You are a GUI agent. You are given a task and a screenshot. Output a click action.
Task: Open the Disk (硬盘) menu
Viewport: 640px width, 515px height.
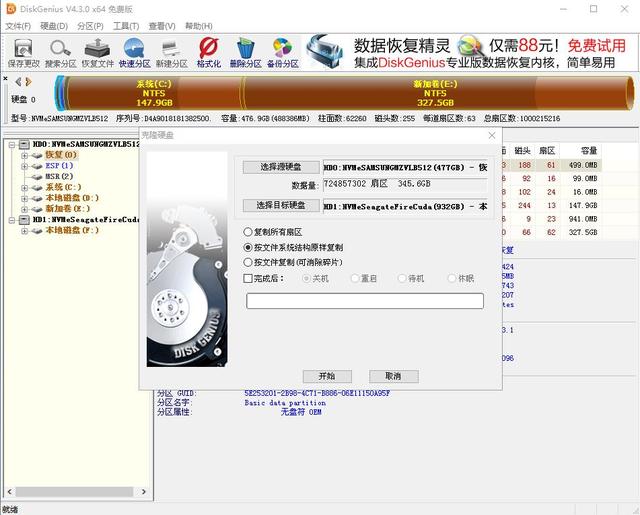click(x=54, y=26)
